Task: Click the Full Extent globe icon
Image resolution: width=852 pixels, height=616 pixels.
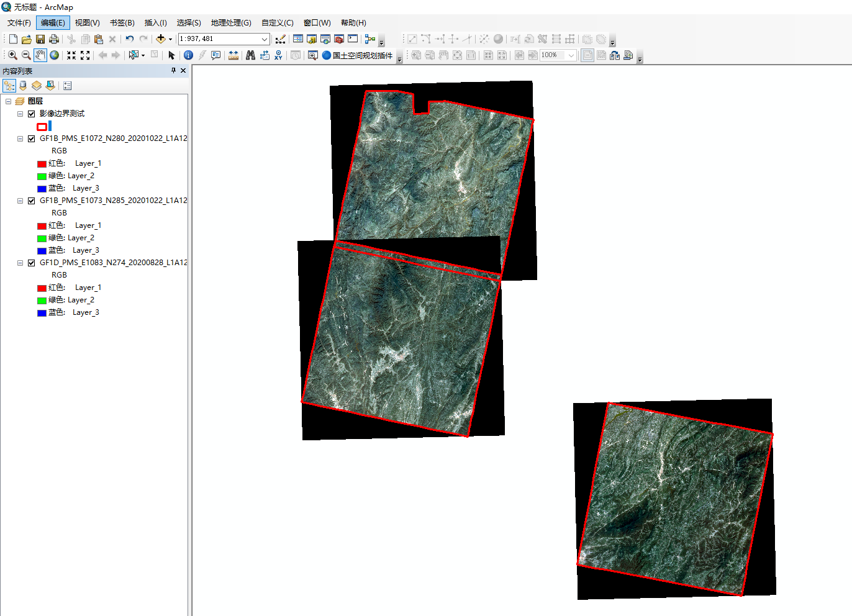Action: tap(55, 55)
